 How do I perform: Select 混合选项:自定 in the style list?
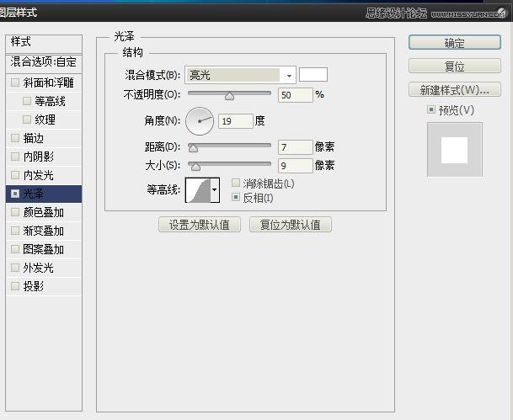point(43,62)
